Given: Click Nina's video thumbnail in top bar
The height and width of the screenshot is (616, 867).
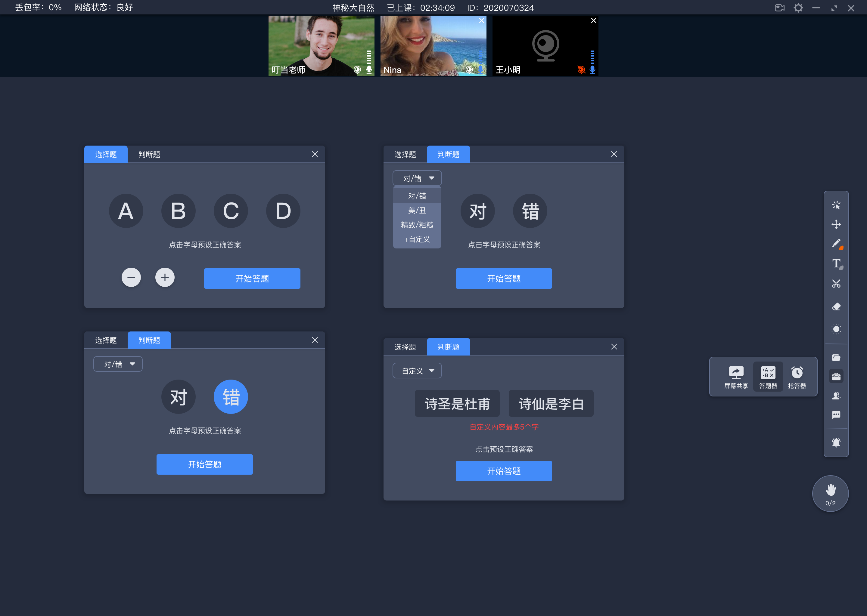Looking at the screenshot, I should [432, 45].
